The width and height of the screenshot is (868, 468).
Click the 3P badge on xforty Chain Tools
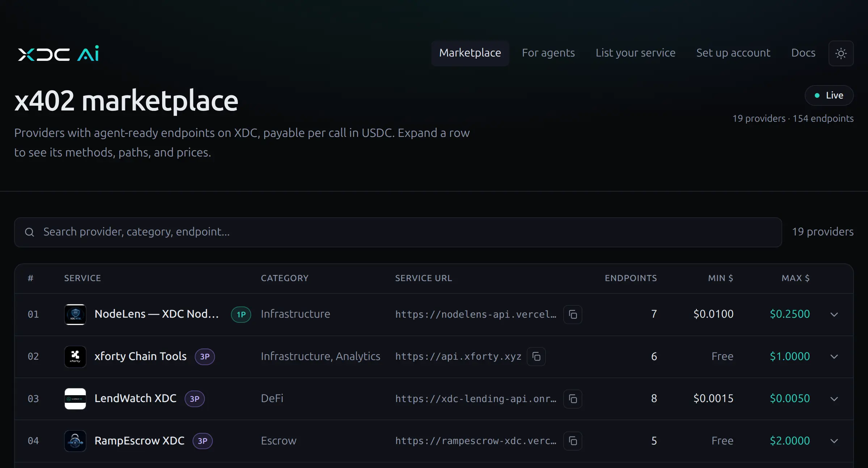pos(205,357)
